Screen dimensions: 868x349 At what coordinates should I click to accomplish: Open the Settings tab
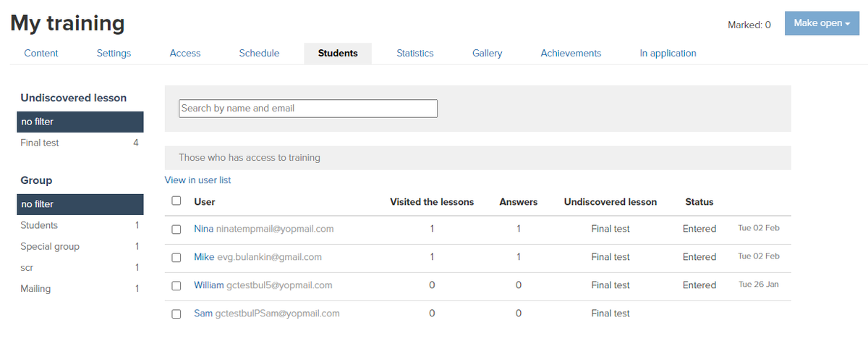point(114,53)
